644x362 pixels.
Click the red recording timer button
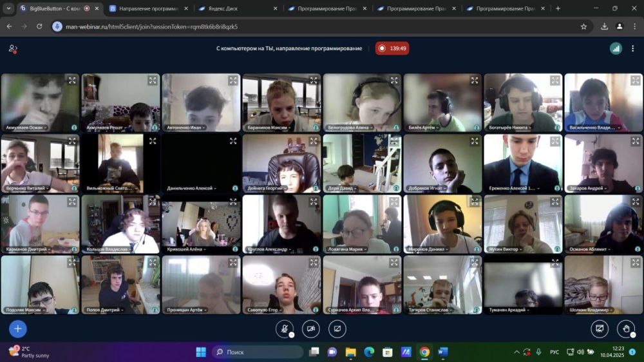pyautogui.click(x=392, y=48)
